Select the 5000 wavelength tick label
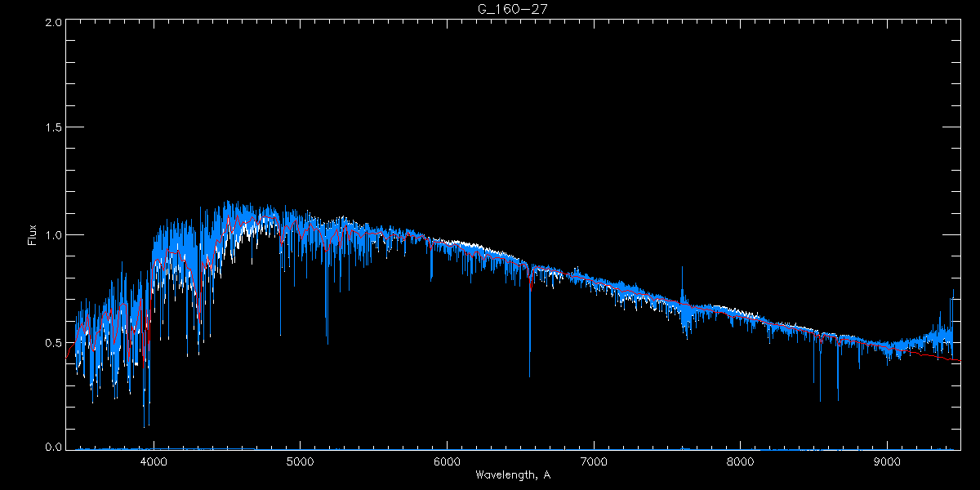 tap(300, 460)
